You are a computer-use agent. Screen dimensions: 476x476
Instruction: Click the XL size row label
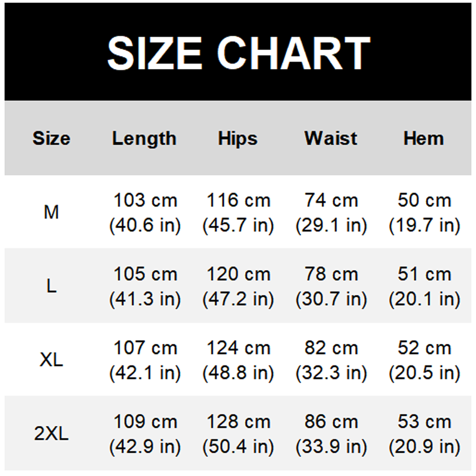tap(51, 360)
